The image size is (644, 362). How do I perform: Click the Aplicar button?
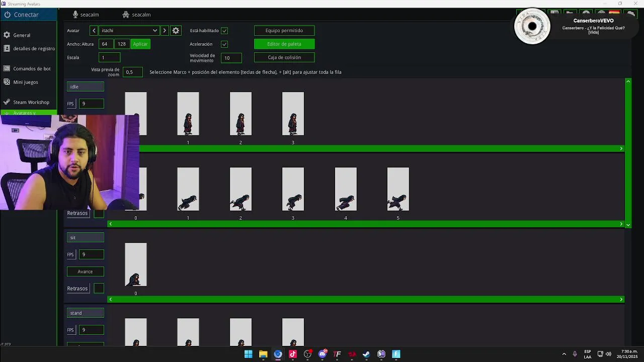[140, 44]
